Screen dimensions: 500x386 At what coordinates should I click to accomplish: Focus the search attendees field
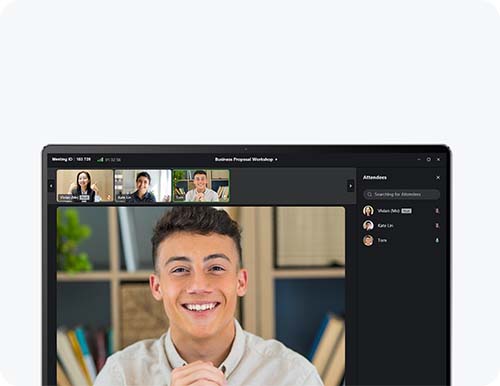402,194
